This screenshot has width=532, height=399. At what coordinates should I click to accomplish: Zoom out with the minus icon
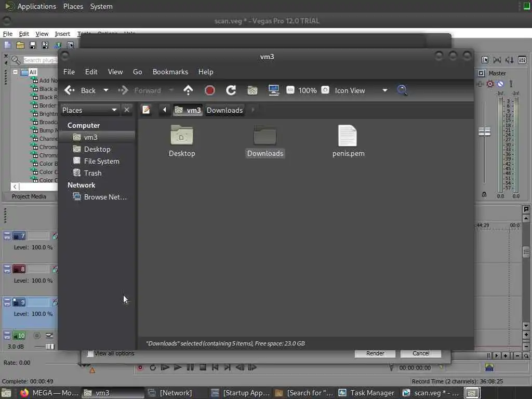[290, 90]
